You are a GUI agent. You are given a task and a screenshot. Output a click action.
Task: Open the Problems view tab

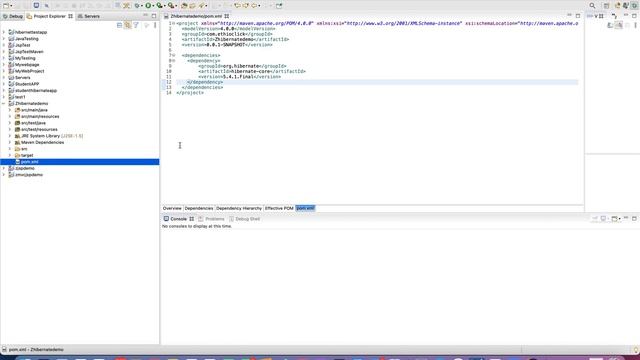pos(211,219)
